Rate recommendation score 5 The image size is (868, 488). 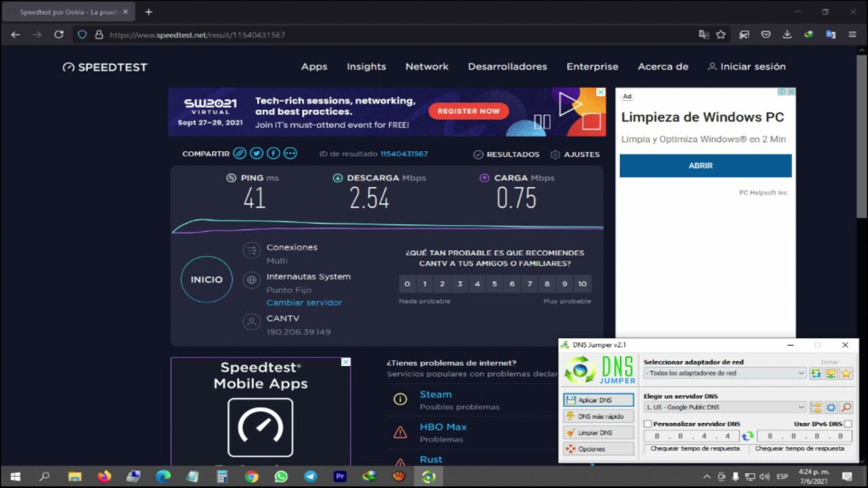(x=494, y=284)
